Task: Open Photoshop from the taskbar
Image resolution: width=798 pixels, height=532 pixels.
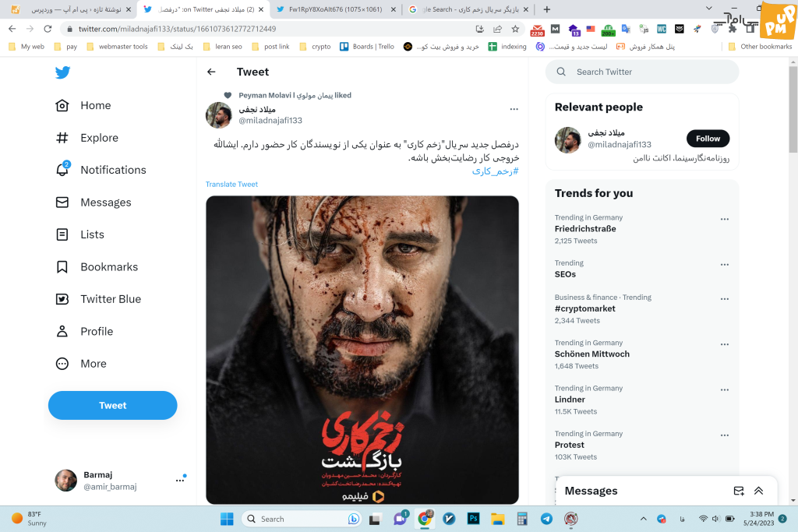Action: (x=473, y=519)
